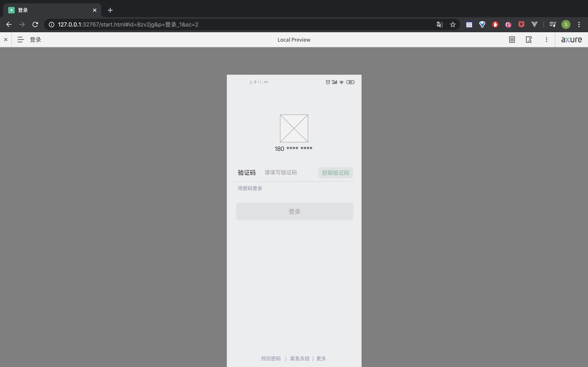This screenshot has height=367, width=588.
Task: Close the Axure sidebar with X icon
Action: click(x=6, y=40)
